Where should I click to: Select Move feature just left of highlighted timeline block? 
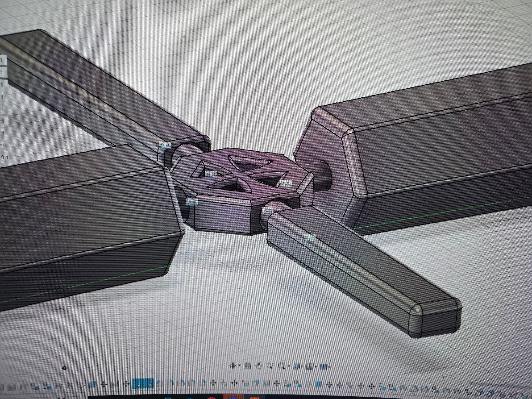(x=126, y=384)
